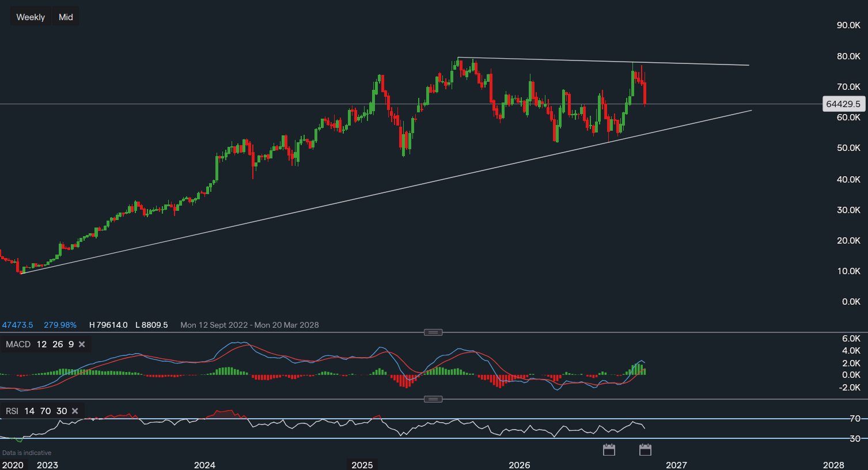Click the 2020 label on time axis
The height and width of the screenshot is (470, 868).
[x=13, y=465]
